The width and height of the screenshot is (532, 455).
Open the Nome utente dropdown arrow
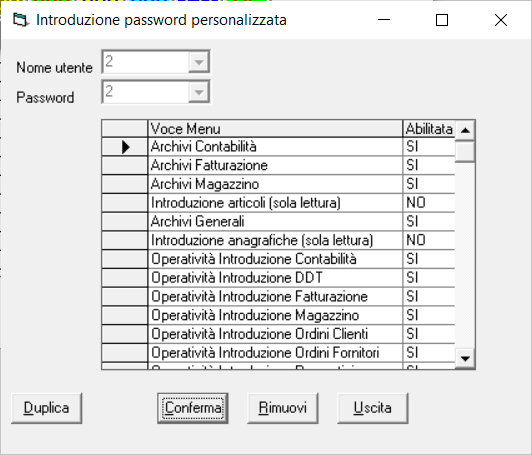click(199, 62)
